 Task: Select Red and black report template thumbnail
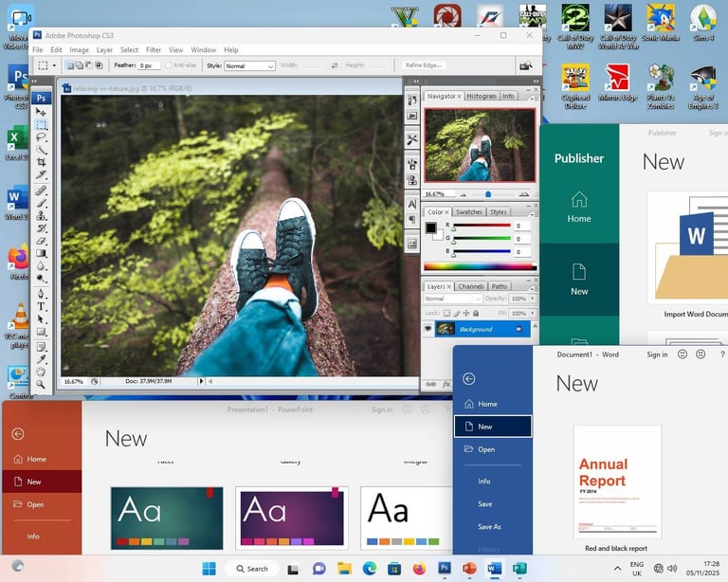point(617,482)
